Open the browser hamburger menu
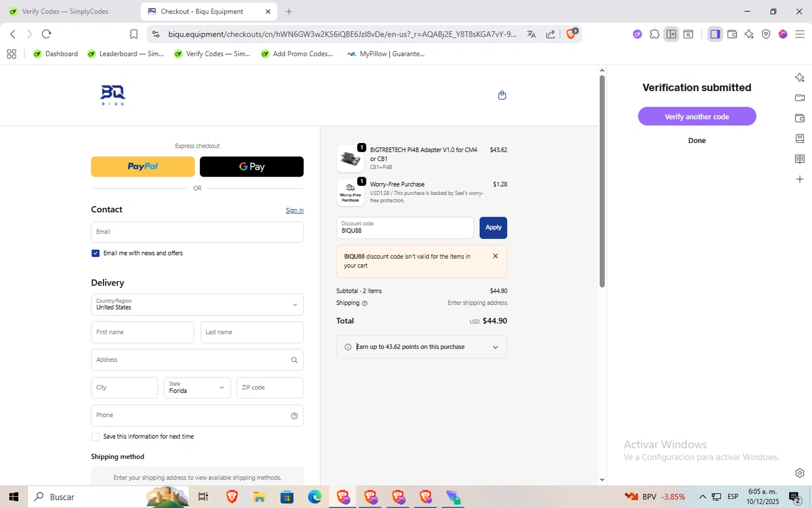The image size is (812, 508). click(x=800, y=34)
